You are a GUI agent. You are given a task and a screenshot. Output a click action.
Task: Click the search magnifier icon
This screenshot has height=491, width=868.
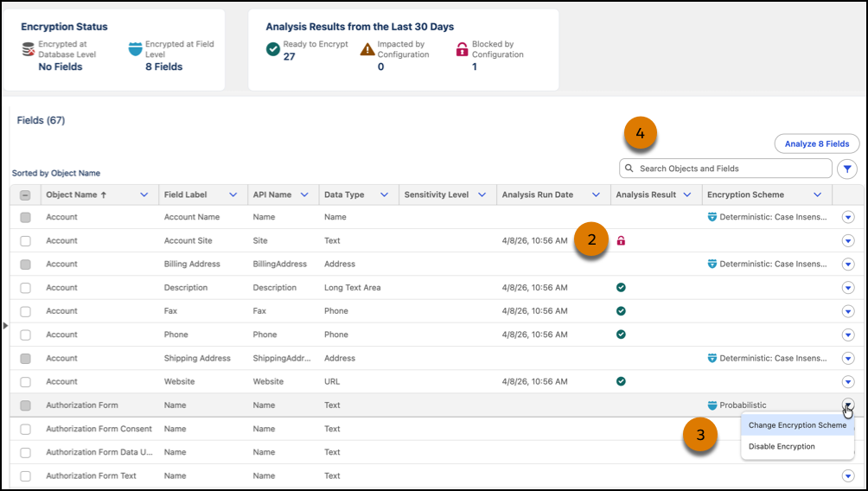click(629, 169)
